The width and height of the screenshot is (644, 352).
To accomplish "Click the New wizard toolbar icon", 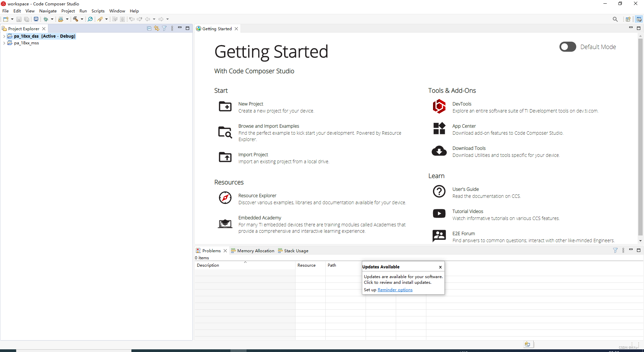I will (x=6, y=19).
